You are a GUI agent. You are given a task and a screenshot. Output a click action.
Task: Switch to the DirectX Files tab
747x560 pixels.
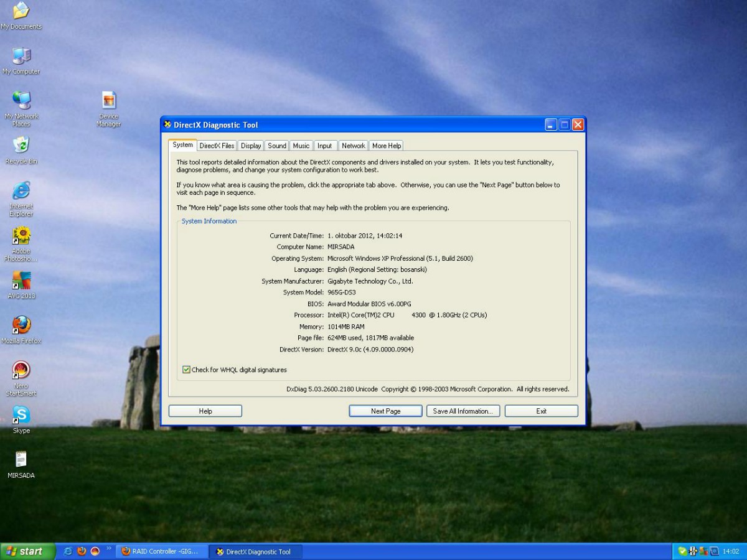(x=217, y=146)
